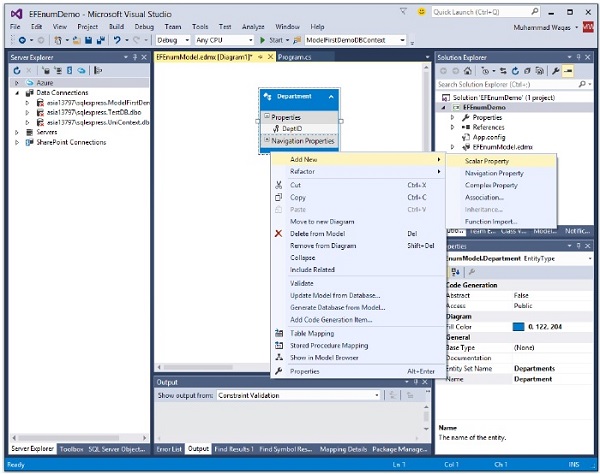Open the Build menu
Screen dimensions: 600x474
point(116,27)
